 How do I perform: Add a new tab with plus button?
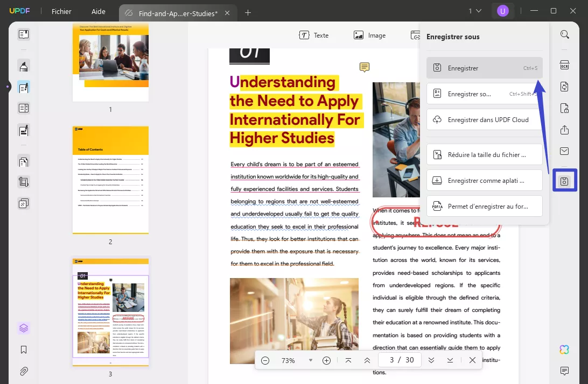(248, 13)
